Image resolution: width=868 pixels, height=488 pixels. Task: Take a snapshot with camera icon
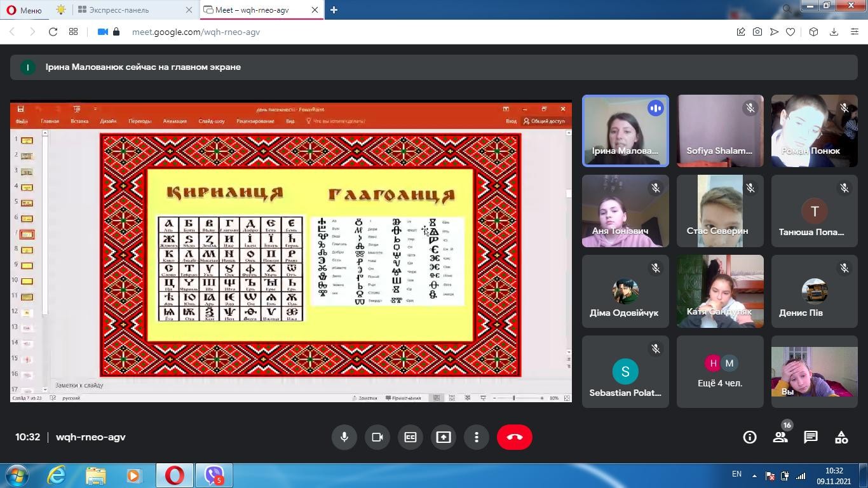pos(757,32)
